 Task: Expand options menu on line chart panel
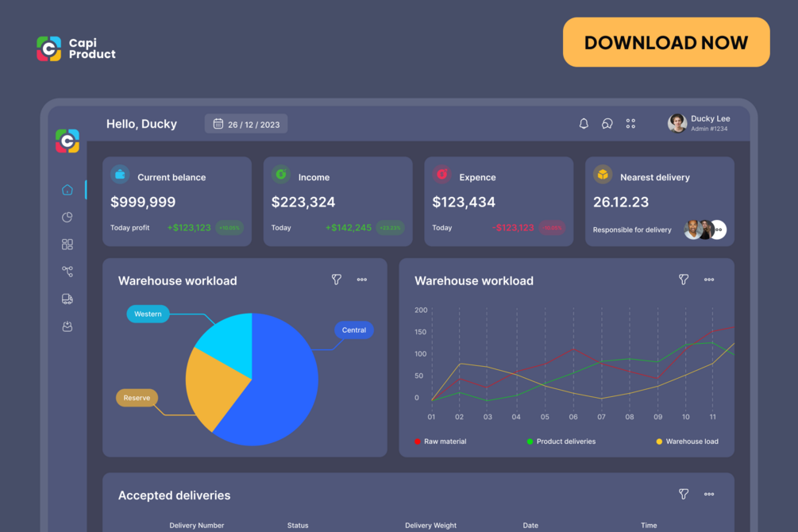coord(709,279)
